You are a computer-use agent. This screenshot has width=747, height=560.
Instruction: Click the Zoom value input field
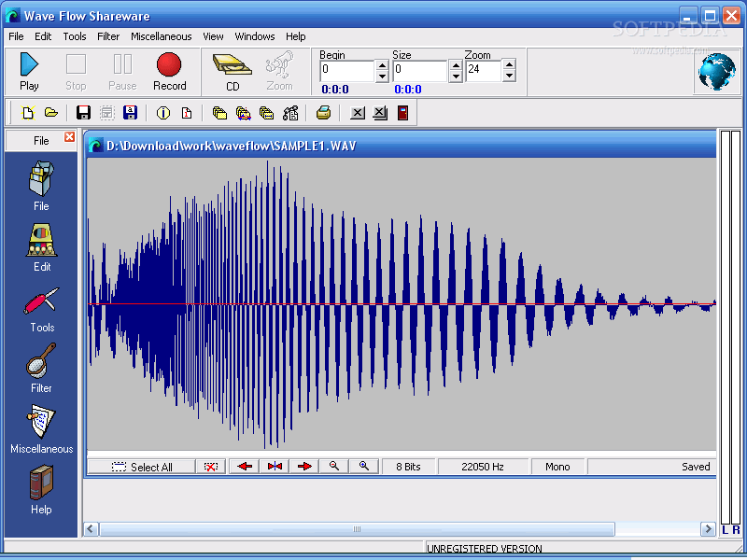pos(483,71)
